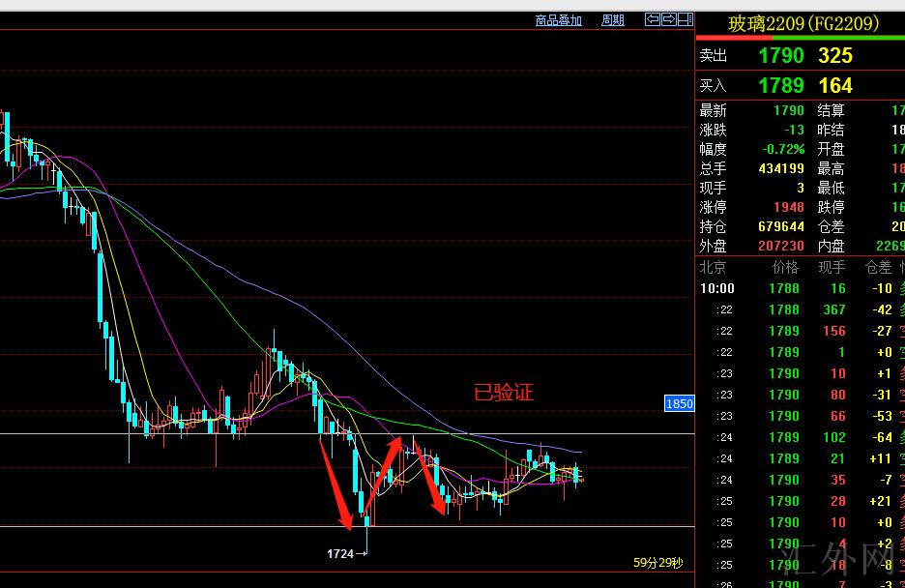905x588 pixels.
Task: Click the 1724 low price label
Action: click(340, 554)
